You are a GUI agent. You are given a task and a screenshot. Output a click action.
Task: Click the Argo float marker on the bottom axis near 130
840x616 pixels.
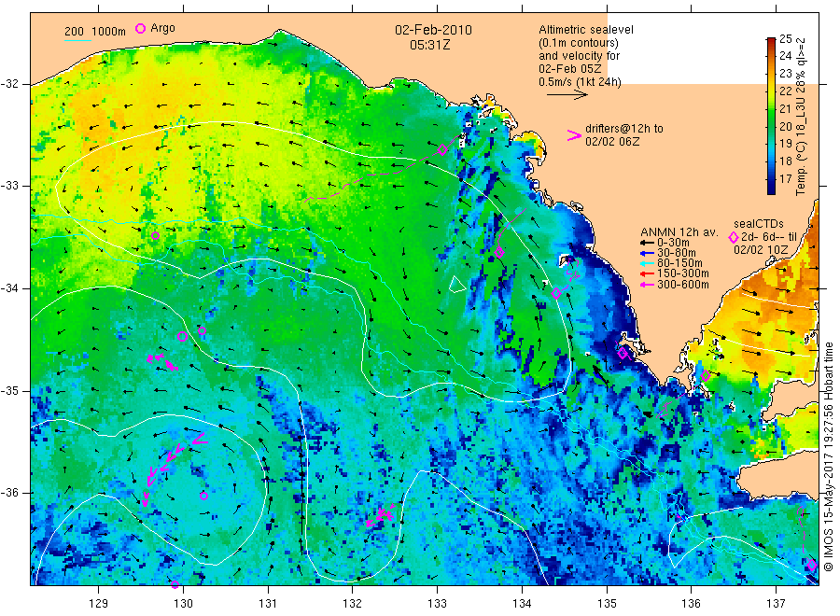(175, 584)
